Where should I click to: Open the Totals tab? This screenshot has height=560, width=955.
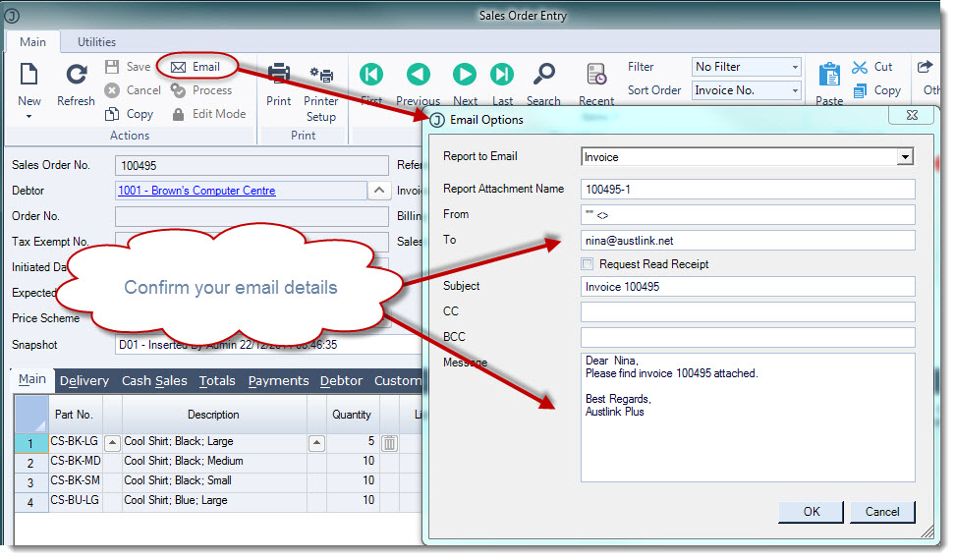click(x=217, y=381)
